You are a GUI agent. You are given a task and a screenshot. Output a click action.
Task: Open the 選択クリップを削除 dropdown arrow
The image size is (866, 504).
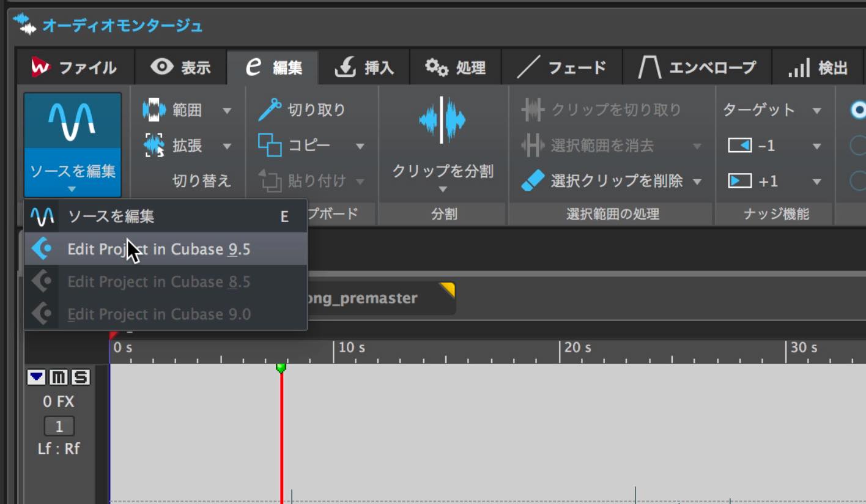[x=697, y=182]
